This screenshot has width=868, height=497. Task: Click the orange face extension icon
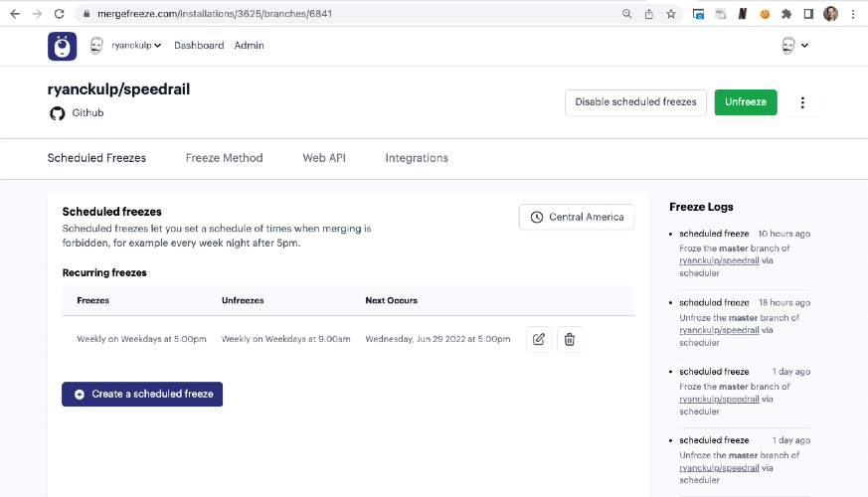pos(765,14)
